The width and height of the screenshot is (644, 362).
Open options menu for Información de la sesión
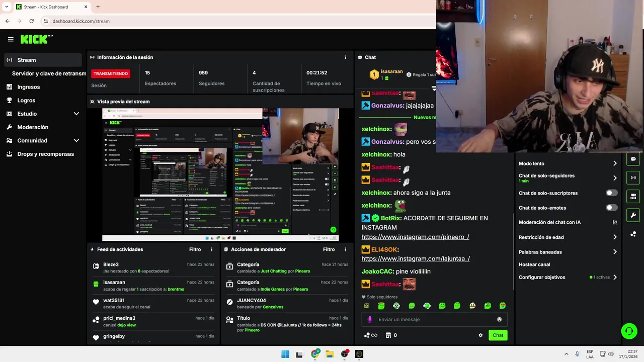(x=345, y=57)
